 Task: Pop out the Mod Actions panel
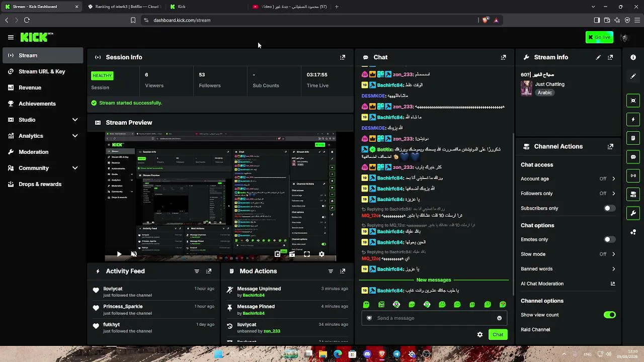343,271
